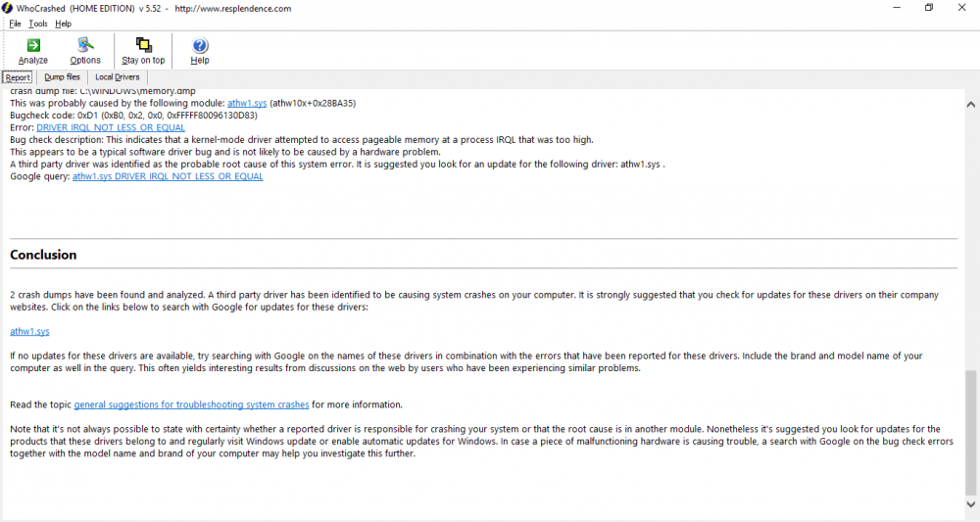Open the Google query athw1.sys link
Image resolution: width=980 pixels, height=522 pixels.
(x=168, y=177)
